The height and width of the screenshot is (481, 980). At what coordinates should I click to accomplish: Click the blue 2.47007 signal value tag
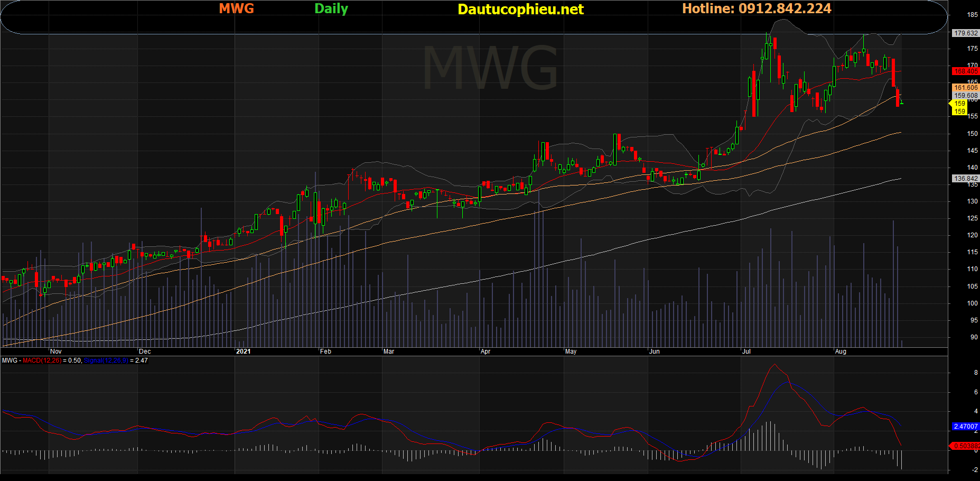click(965, 427)
